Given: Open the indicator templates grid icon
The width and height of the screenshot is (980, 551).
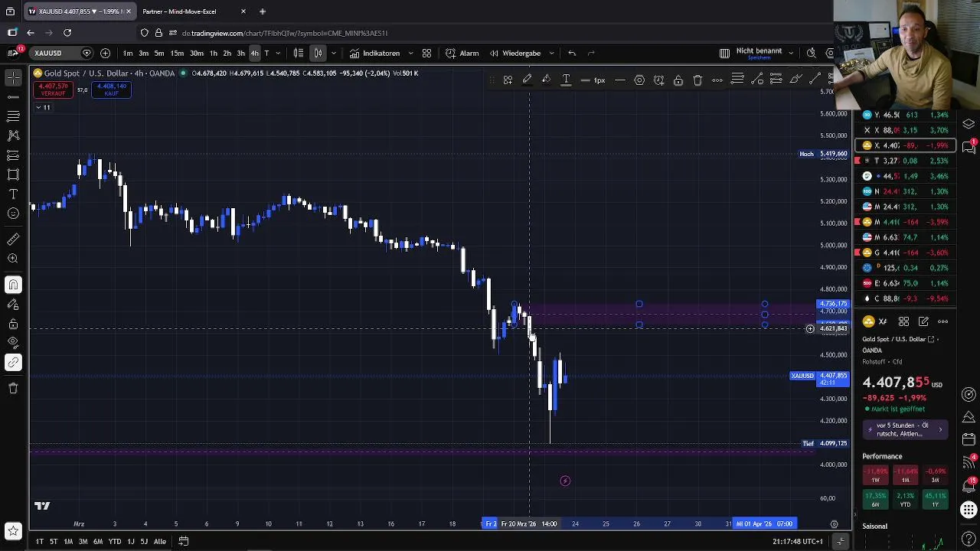Looking at the screenshot, I should [x=426, y=53].
